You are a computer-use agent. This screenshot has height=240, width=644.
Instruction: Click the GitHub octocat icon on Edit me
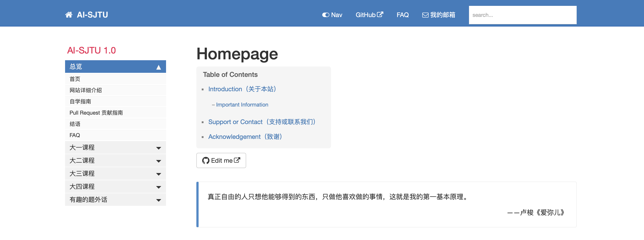click(206, 161)
